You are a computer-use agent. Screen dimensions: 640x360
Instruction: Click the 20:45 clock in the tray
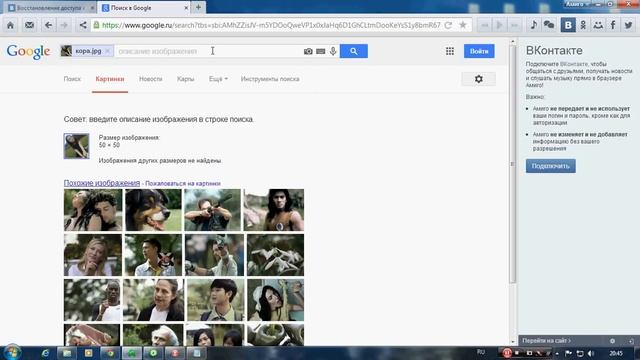(616, 353)
